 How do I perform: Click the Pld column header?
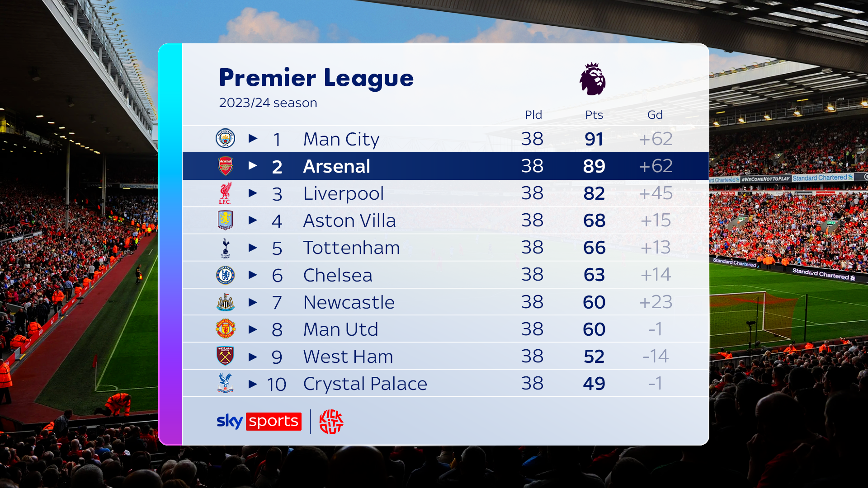pos(533,115)
